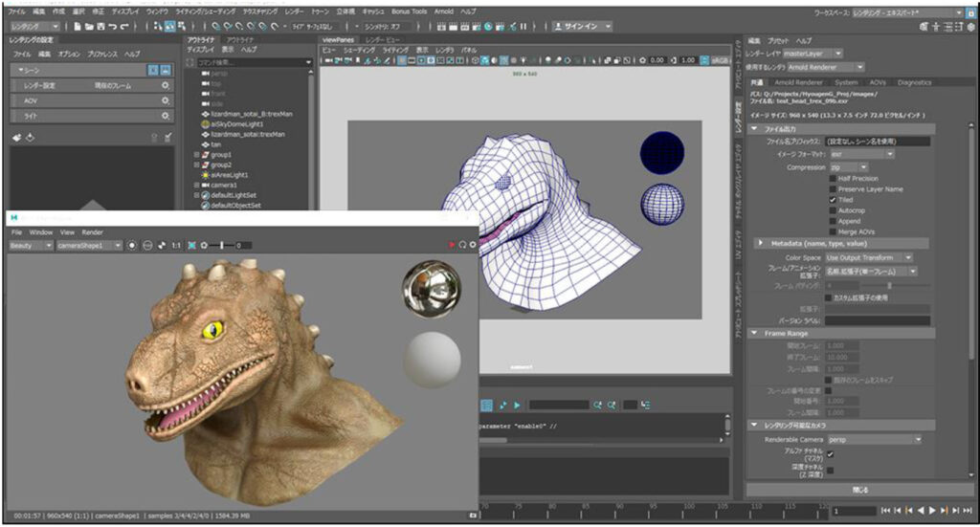
Task: Click the Arnold RenderView red record icon
Action: click(x=452, y=245)
